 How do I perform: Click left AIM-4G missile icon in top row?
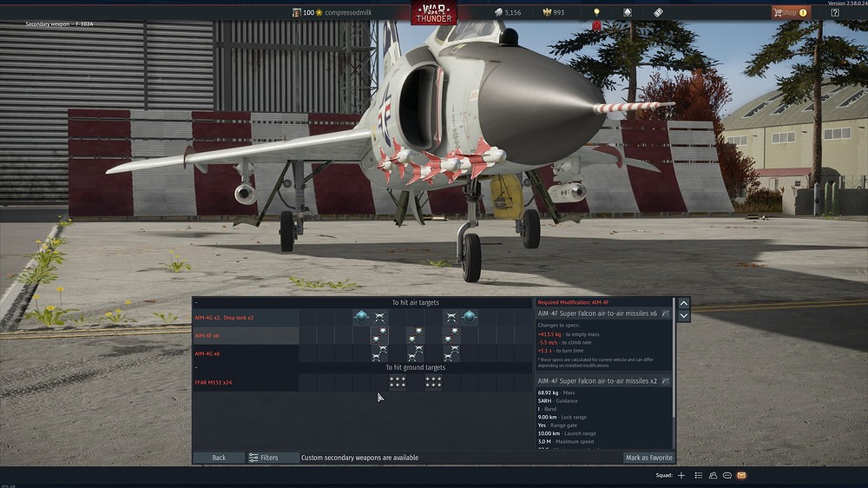click(379, 317)
